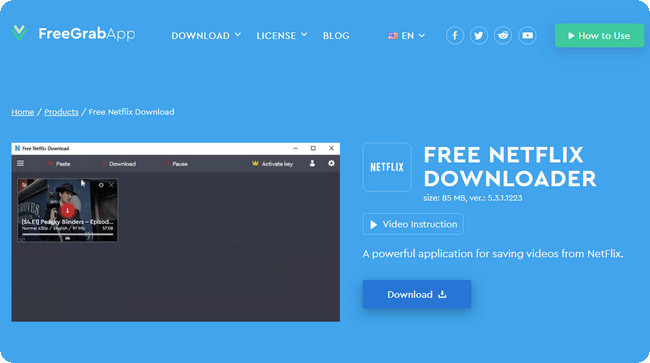Image resolution: width=650 pixels, height=363 pixels.
Task: Click the NETFLIX logo tile
Action: click(387, 167)
